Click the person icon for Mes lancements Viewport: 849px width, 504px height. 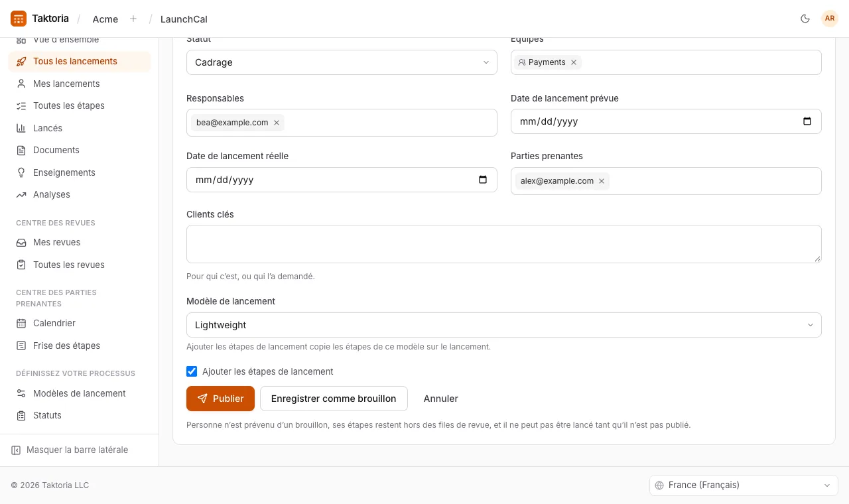click(21, 84)
